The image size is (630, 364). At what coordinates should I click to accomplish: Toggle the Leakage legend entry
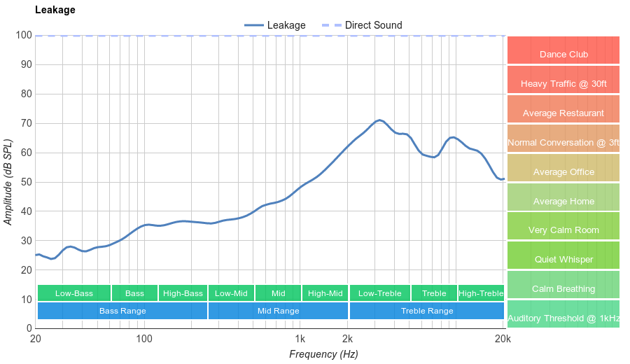pyautogui.click(x=275, y=25)
